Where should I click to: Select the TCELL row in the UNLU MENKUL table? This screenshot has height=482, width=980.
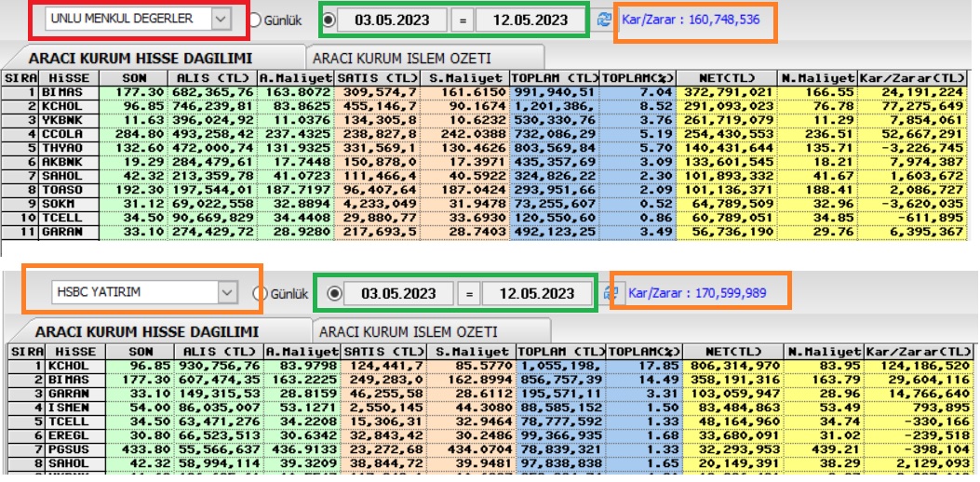click(484, 218)
